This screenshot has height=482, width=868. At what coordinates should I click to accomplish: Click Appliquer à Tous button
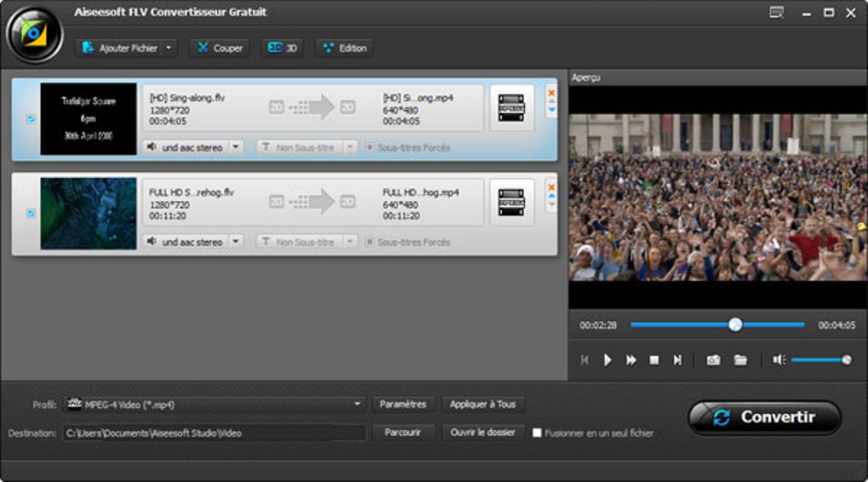483,405
